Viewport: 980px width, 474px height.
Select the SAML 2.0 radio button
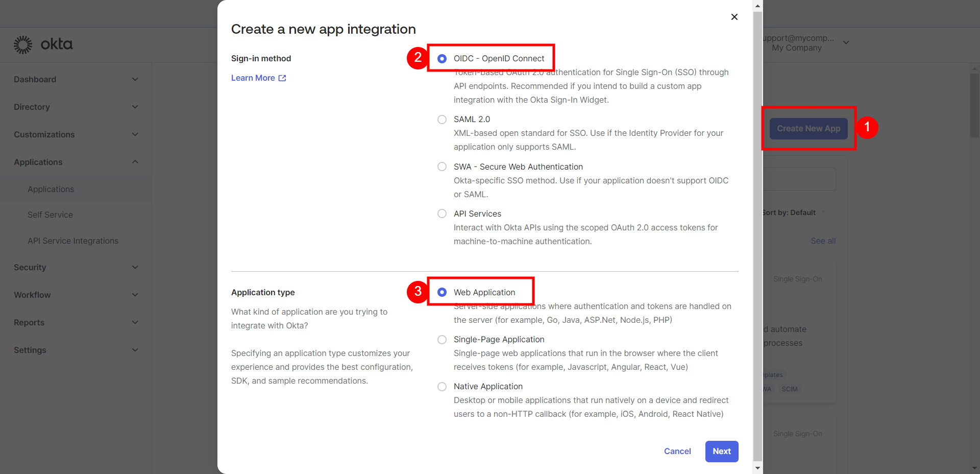point(442,120)
